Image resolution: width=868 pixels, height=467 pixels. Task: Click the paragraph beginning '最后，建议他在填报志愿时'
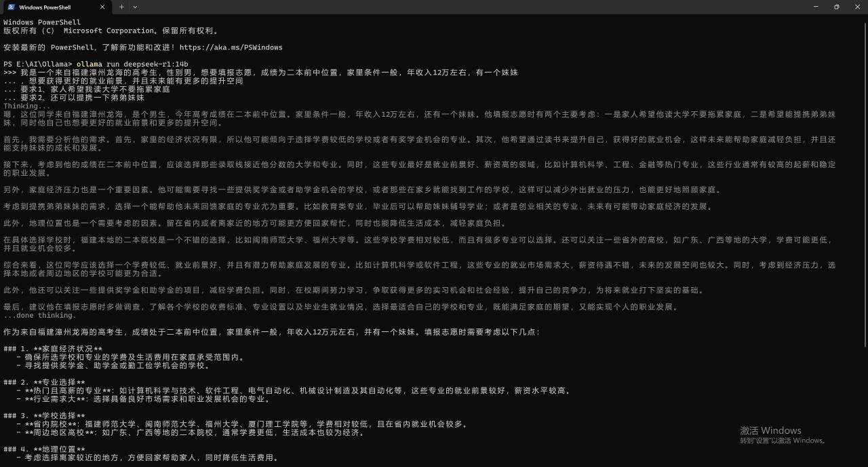340,307
